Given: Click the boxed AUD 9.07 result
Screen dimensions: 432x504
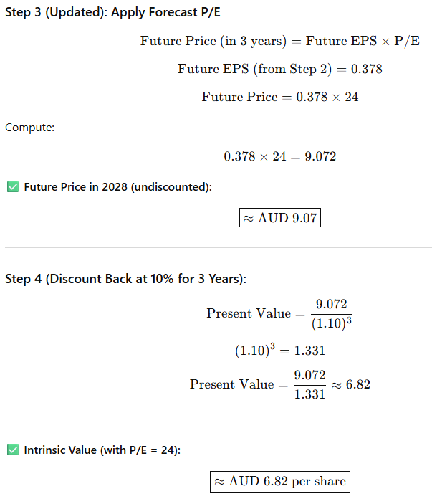Looking at the screenshot, I should [x=280, y=218].
